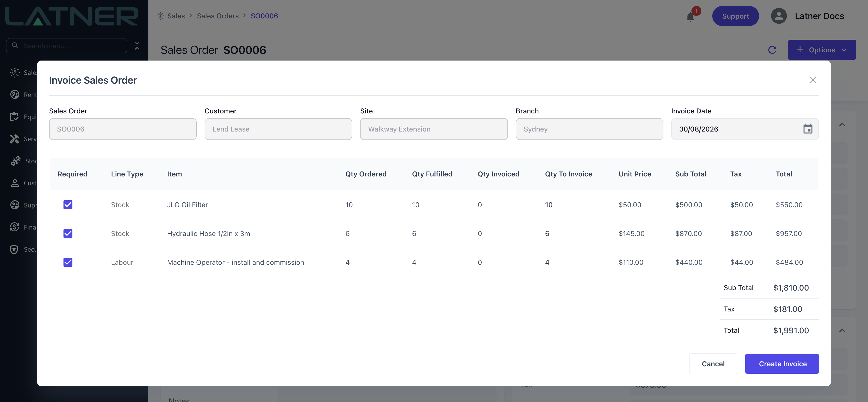
Task: Click the $1,810.00 sub total value
Action: pos(791,288)
